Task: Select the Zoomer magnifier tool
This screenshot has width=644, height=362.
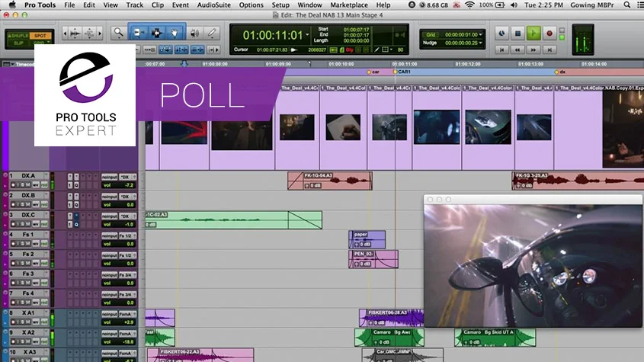Action: click(x=118, y=33)
